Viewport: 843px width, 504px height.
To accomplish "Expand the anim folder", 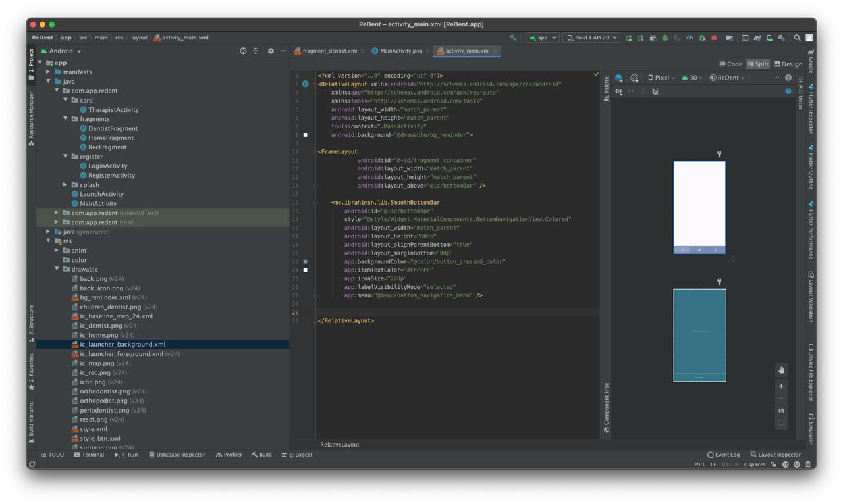I will click(x=57, y=250).
